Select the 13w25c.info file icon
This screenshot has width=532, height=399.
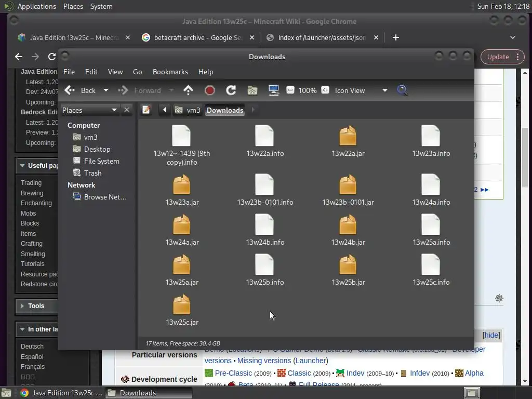pos(431,264)
